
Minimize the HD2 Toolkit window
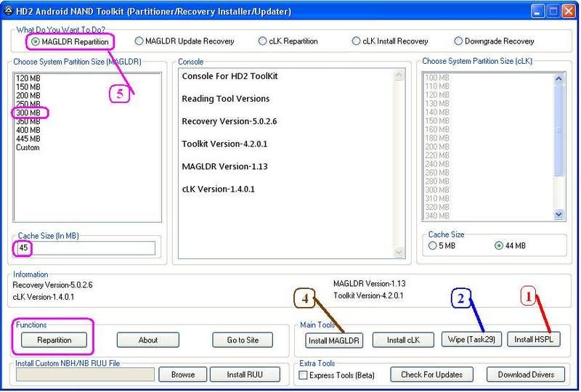click(x=537, y=11)
